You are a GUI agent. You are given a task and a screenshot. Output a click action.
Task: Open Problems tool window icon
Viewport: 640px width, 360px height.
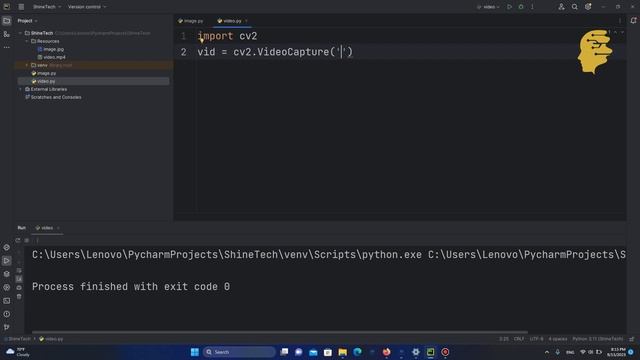coord(7,314)
